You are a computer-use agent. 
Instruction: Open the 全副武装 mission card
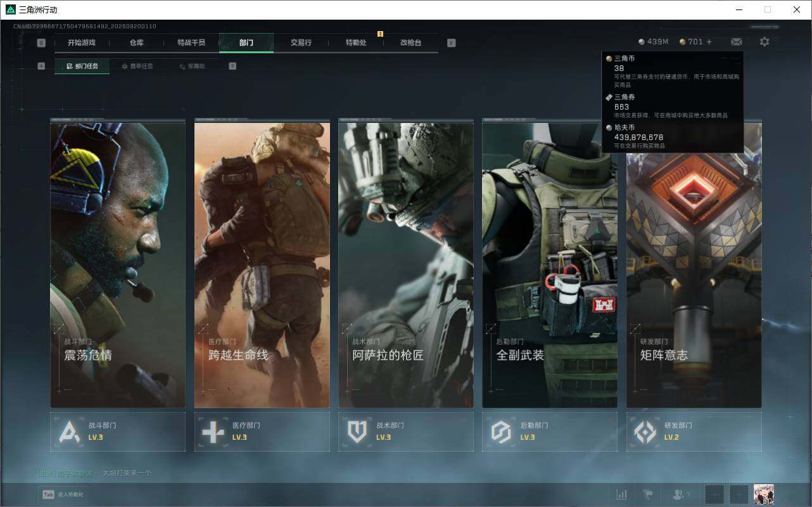(550, 264)
